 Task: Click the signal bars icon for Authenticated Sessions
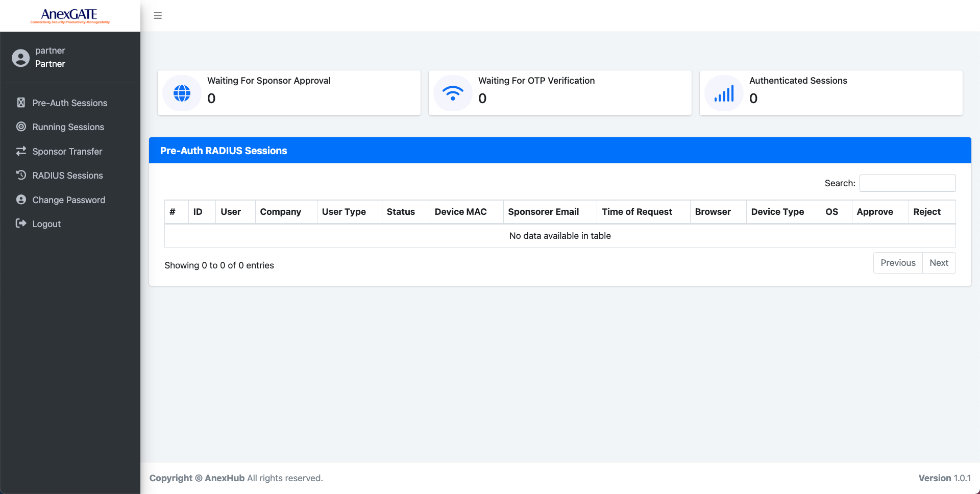724,93
